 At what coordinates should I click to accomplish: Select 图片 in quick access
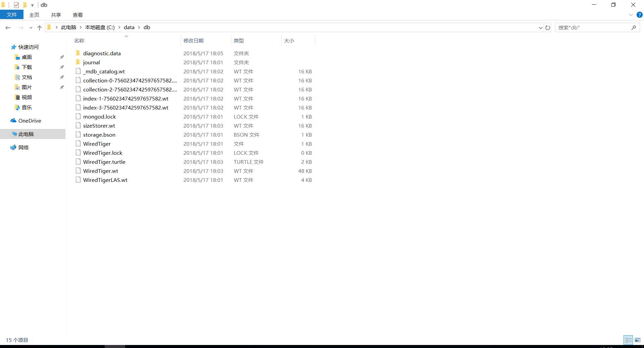pyautogui.click(x=26, y=87)
